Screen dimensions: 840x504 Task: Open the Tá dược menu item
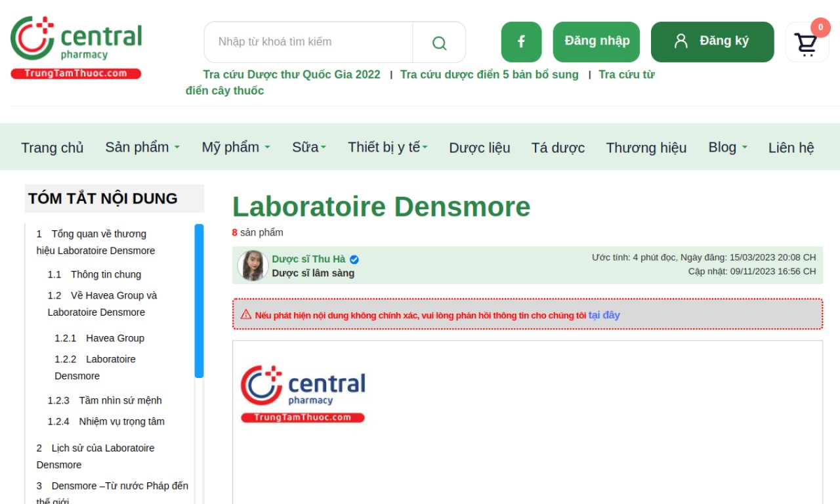pos(558,148)
